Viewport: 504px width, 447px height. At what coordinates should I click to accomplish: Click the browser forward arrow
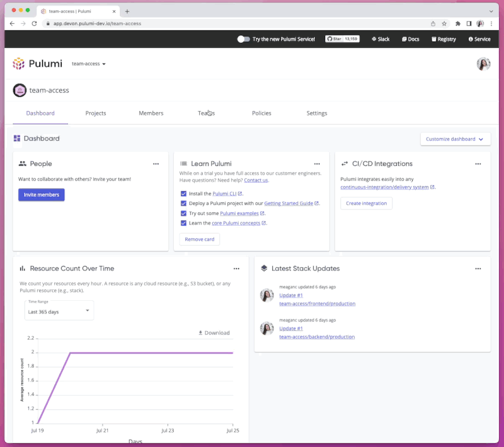23,23
